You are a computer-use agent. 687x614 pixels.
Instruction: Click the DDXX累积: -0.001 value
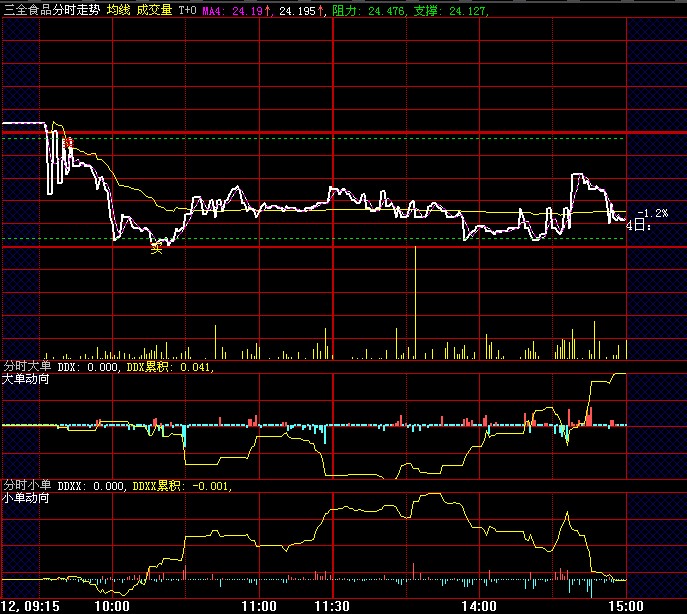tap(181, 486)
